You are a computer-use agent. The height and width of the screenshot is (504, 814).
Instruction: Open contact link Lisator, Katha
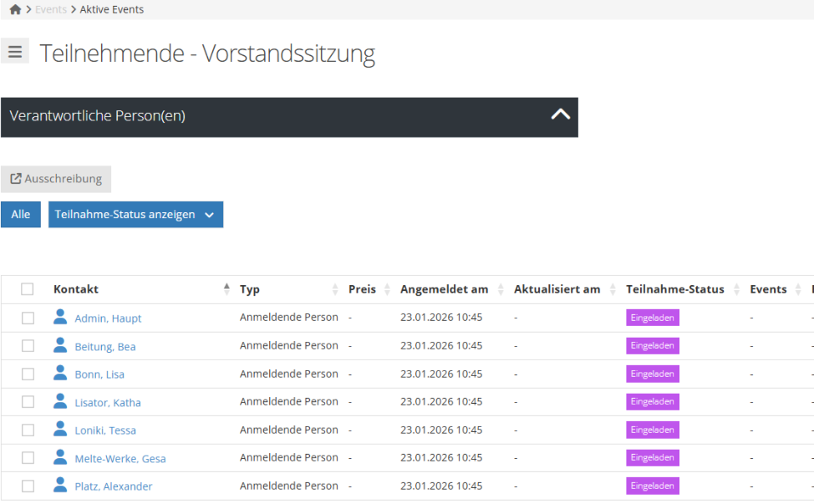click(x=107, y=403)
